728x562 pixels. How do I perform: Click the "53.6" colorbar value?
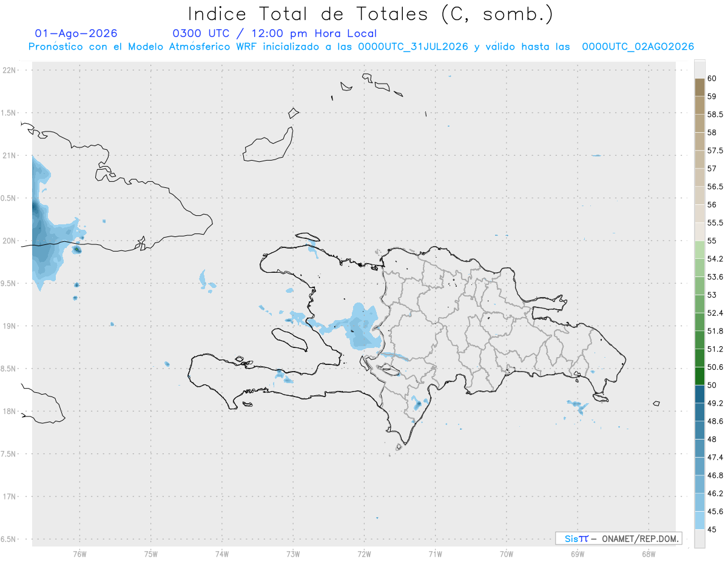click(715, 277)
